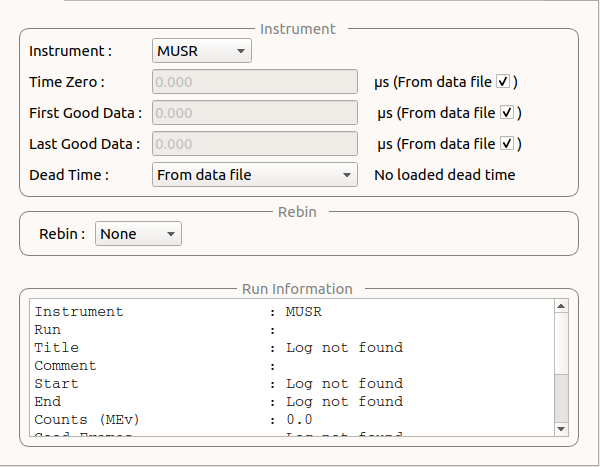Open the Instrument dropdown showing MUSR
Image resolution: width=600 pixels, height=467 pixels.
202,51
